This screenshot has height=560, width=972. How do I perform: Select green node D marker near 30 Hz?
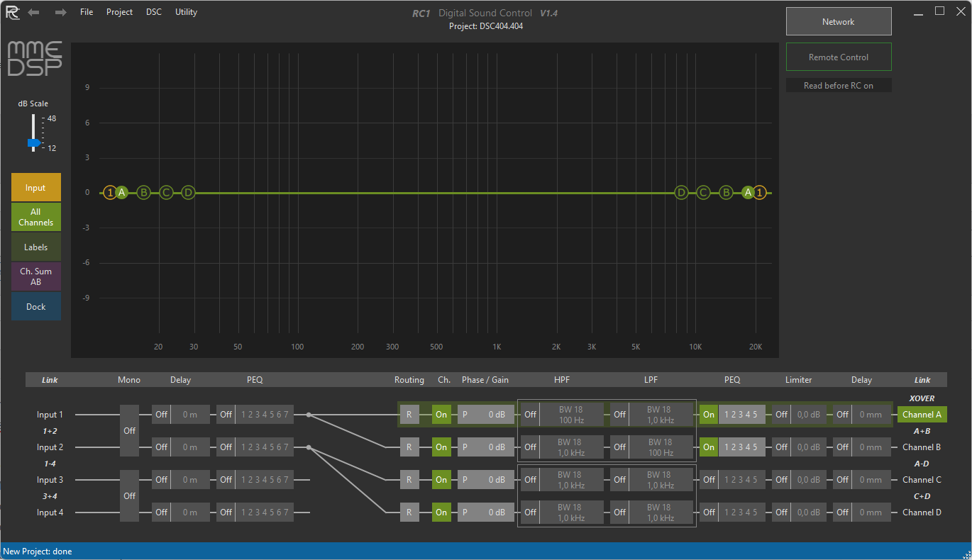coord(188,192)
